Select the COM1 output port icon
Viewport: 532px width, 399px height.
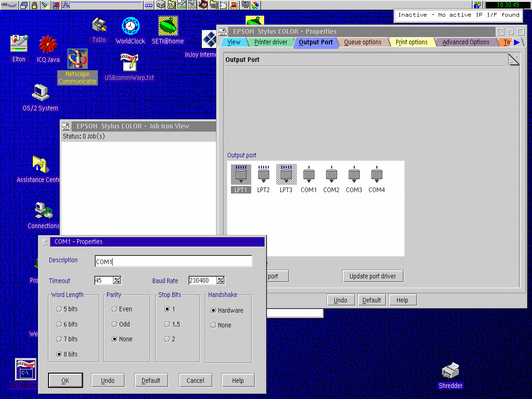pos(309,179)
